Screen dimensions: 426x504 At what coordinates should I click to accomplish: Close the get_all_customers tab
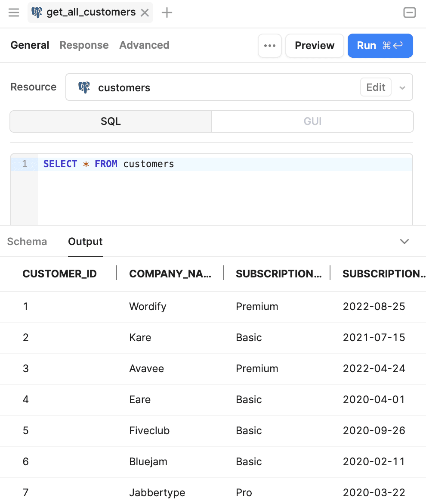(144, 12)
